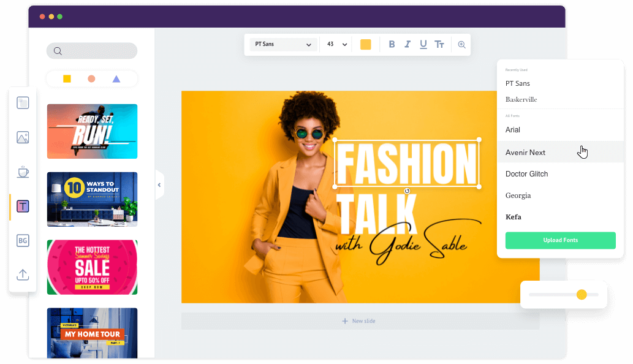Open the Text tool panel
Screen dimensions: 633x364
tap(23, 206)
